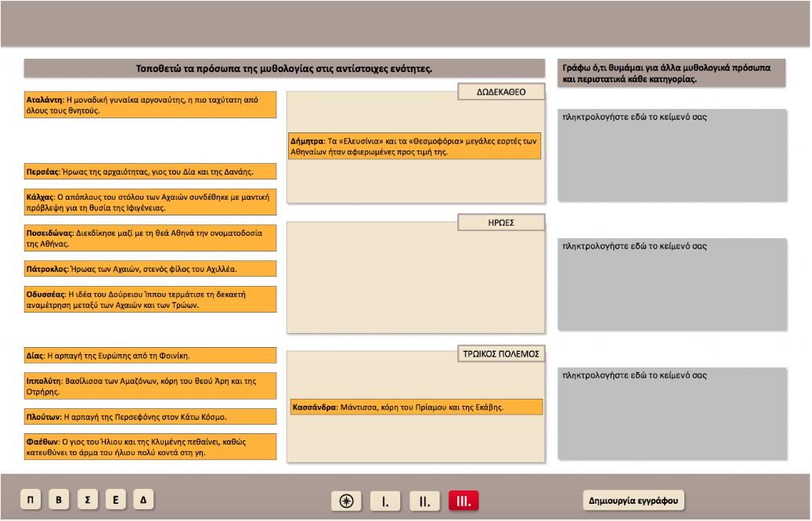Select the Οδυσσέας card
This screenshot has height=521, width=812.
pyautogui.click(x=150, y=299)
